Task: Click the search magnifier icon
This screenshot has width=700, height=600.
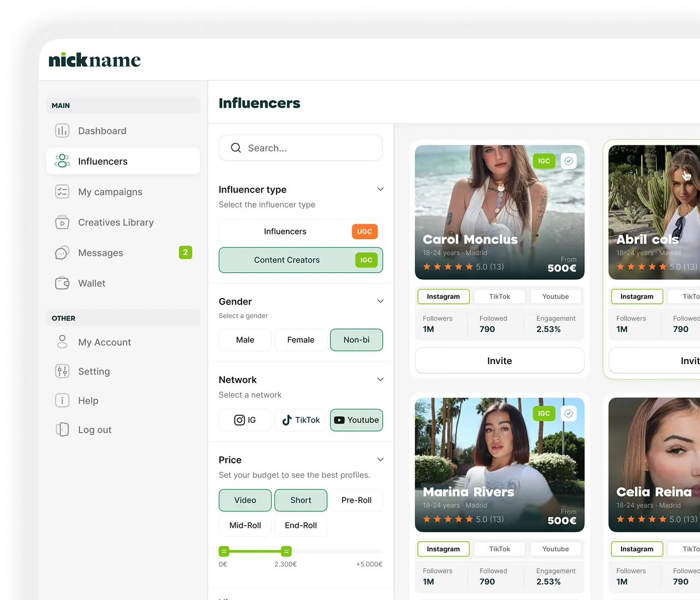Action: 236,148
